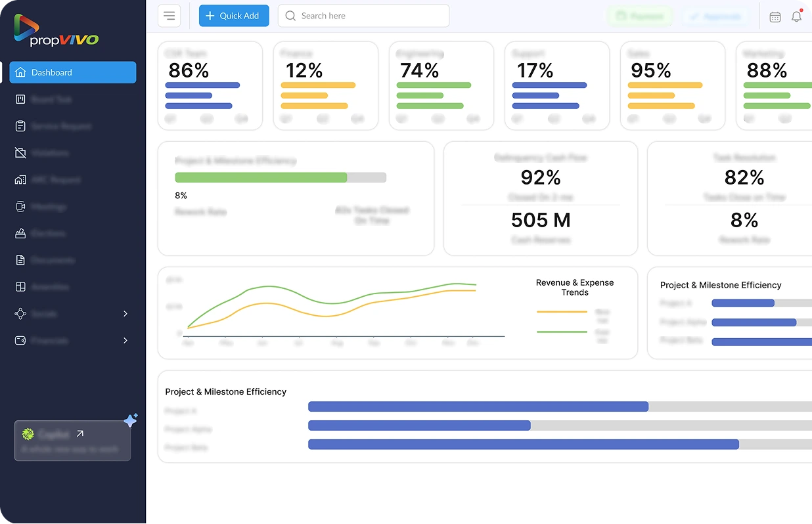The height and width of the screenshot is (524, 812).
Task: Expand the Financials sidebar section
Action: click(72, 341)
